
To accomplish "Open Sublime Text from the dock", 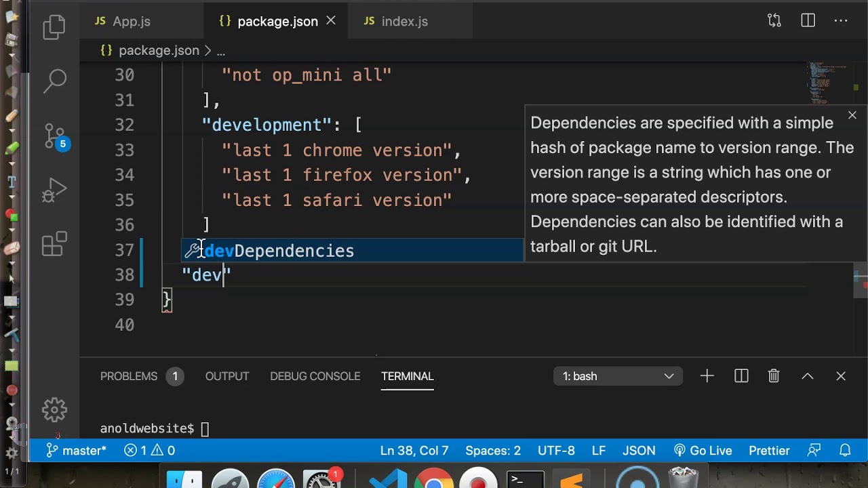I will pos(571,479).
